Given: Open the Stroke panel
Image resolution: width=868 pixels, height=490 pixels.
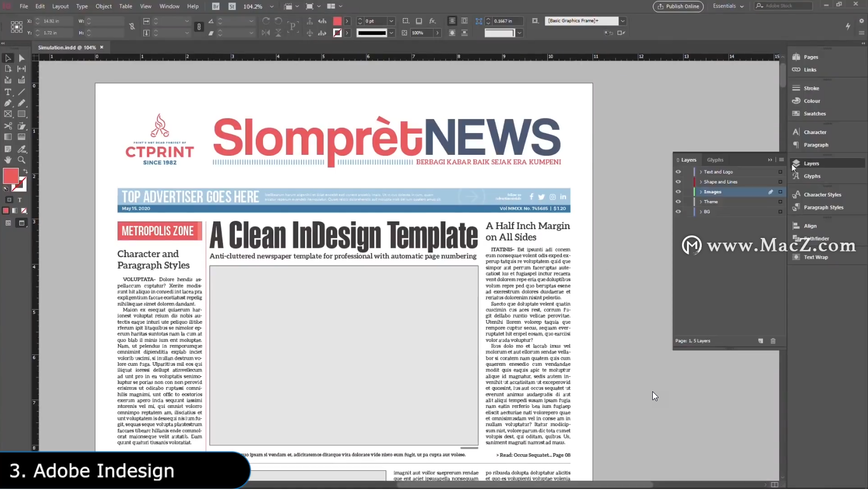Looking at the screenshot, I should coord(811,88).
